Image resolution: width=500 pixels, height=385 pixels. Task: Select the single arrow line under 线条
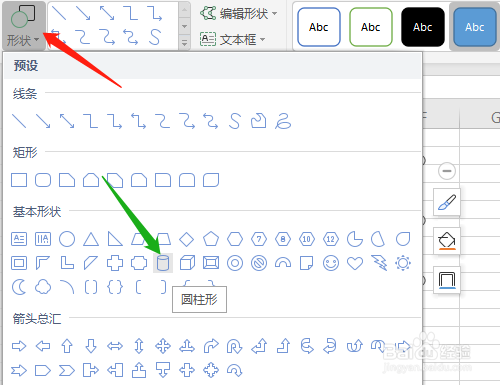point(43,121)
